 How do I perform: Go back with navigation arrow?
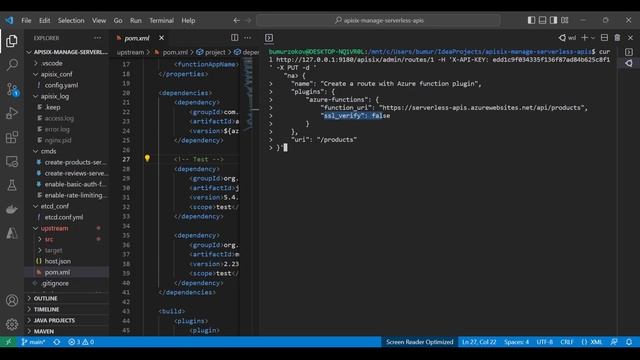click(236, 20)
